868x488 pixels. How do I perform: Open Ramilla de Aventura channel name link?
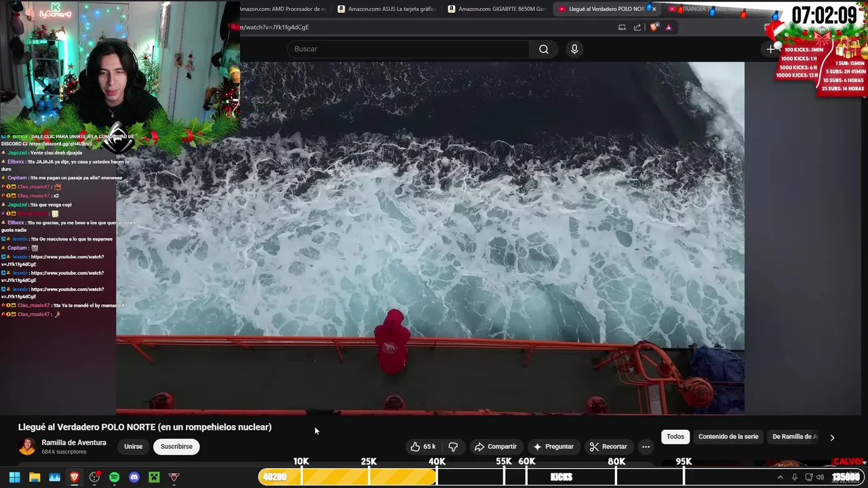[x=74, y=443]
